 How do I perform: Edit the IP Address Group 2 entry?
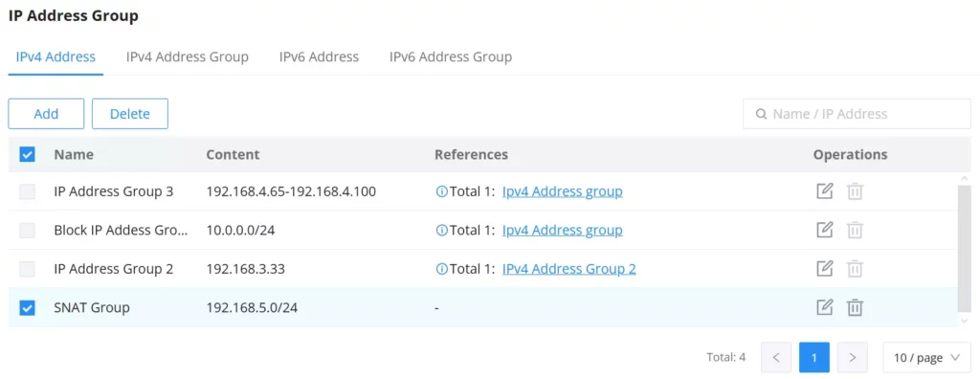[825, 268]
